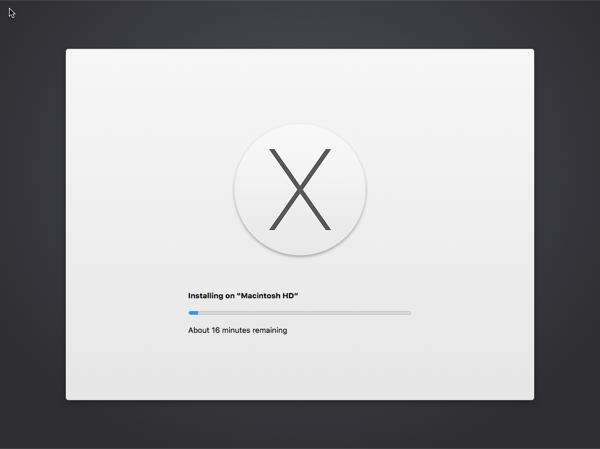The width and height of the screenshot is (600, 449).
Task: Click the "HD" letters in the disk name
Action: coord(288,296)
